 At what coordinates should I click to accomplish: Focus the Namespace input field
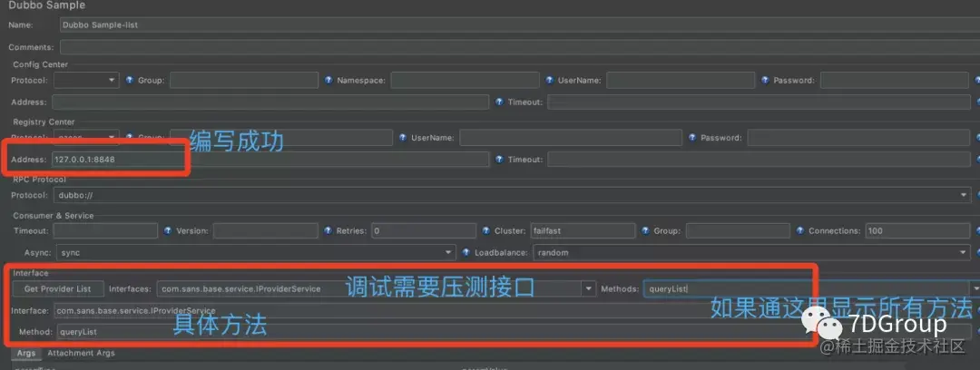465,80
